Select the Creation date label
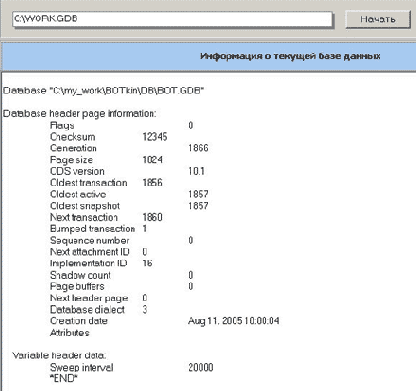Screen dimensions: 416x391 pyautogui.click(x=79, y=321)
